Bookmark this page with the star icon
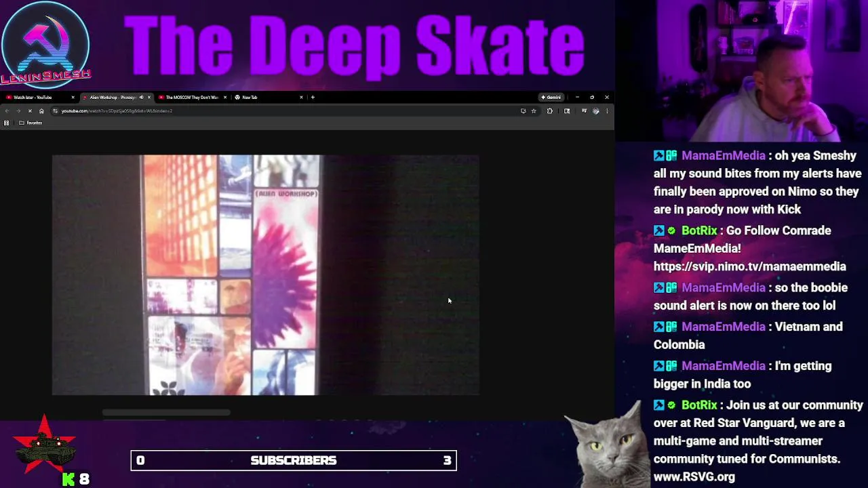Screen dimensions: 868x488 tap(534, 110)
